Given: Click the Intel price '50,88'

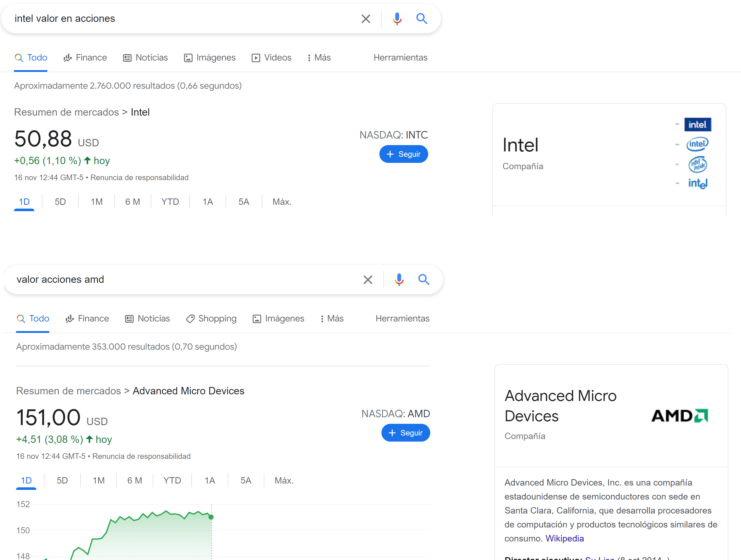Looking at the screenshot, I should tap(43, 139).
